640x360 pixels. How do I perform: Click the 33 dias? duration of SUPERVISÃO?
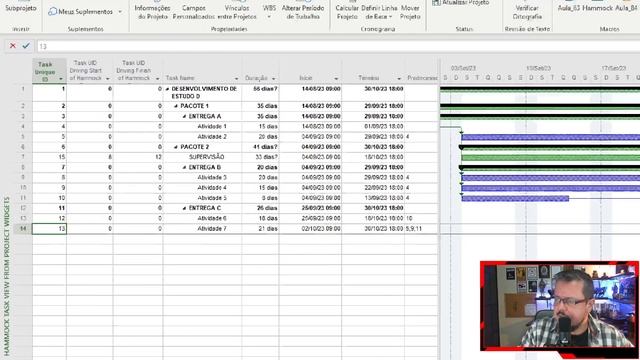pyautogui.click(x=260, y=157)
